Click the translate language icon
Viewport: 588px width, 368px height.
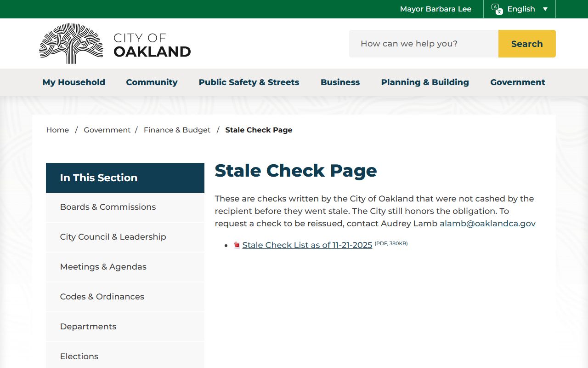point(497,9)
